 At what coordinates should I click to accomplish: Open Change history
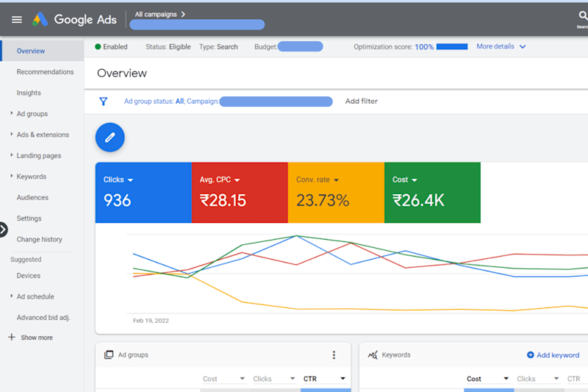click(39, 239)
